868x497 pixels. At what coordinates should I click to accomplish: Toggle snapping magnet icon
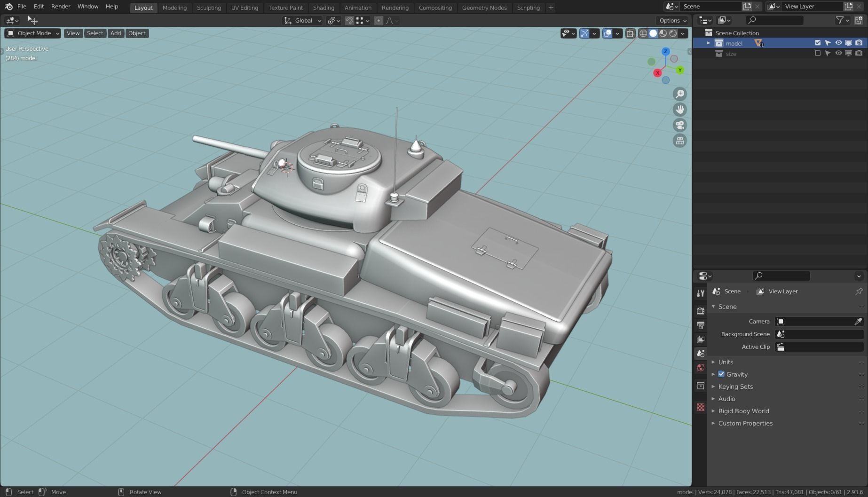[349, 21]
